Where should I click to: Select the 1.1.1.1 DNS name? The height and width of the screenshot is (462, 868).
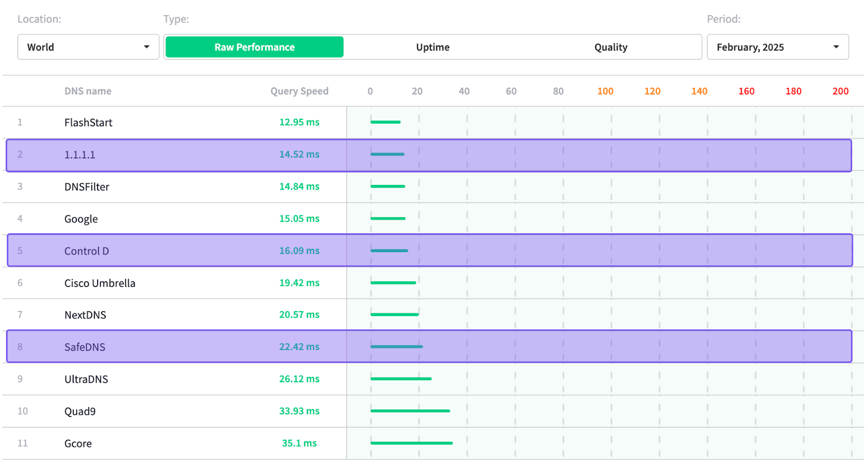(80, 155)
